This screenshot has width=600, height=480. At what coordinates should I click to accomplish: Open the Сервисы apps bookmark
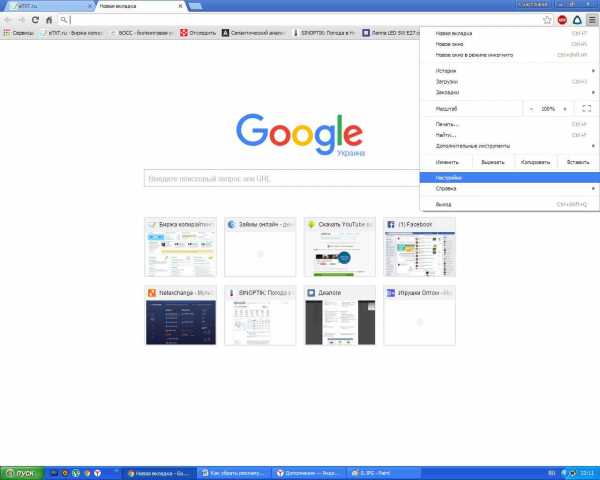pos(18,33)
